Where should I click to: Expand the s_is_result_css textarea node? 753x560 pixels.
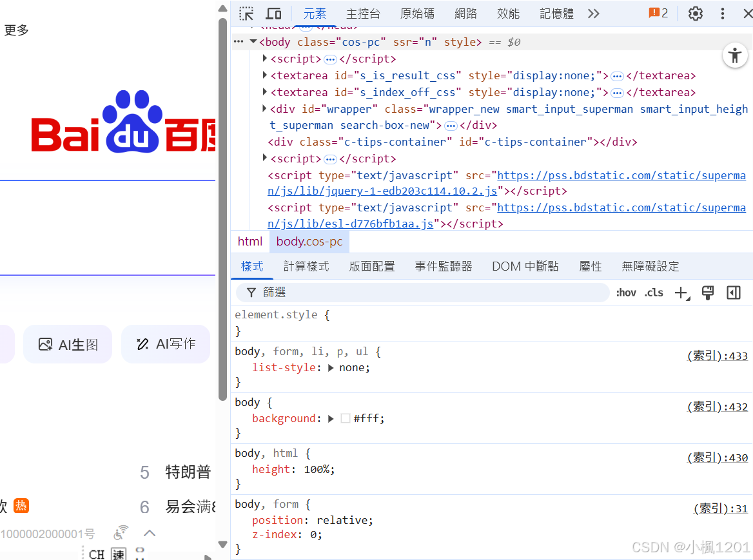264,75
